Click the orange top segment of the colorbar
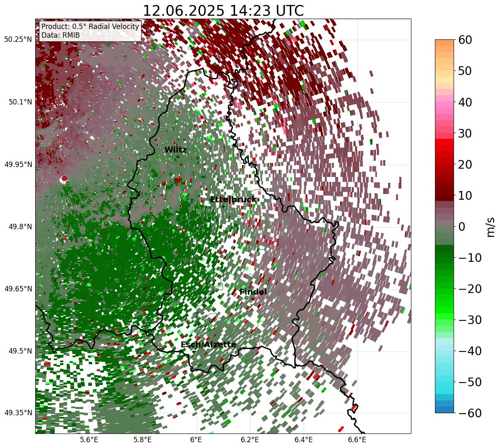 [x=444, y=43]
